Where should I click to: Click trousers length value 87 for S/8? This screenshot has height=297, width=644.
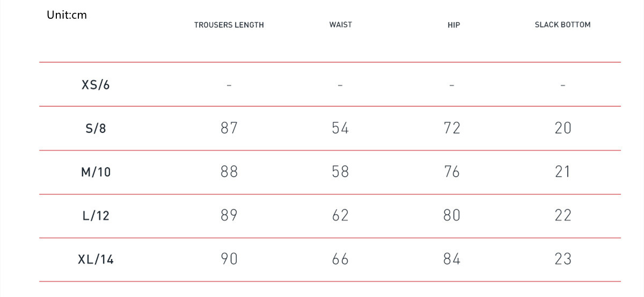coord(229,128)
